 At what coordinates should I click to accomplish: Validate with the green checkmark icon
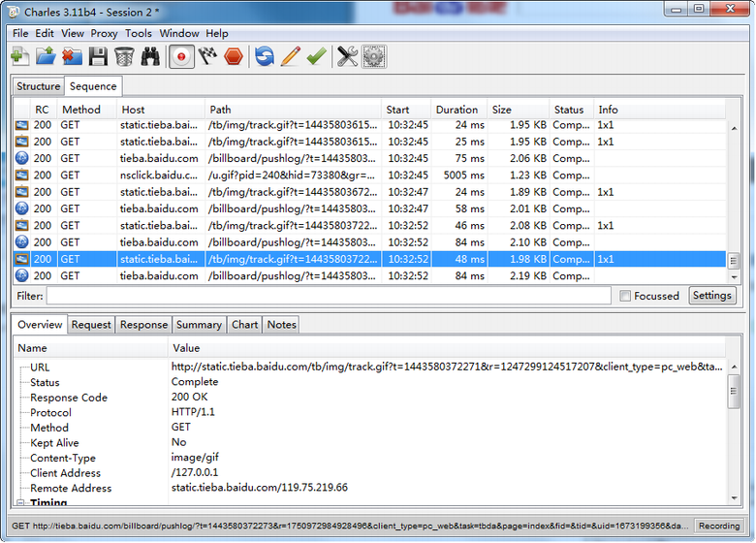[x=316, y=57]
